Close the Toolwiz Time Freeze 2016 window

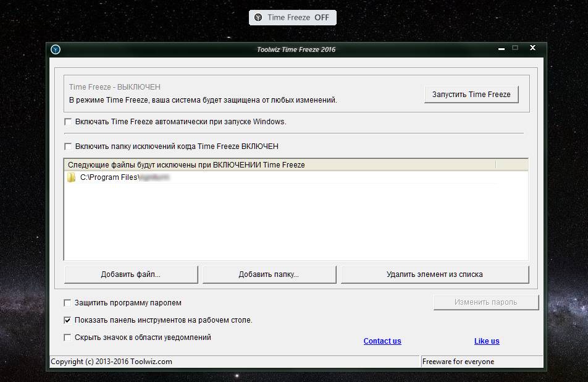(x=532, y=48)
